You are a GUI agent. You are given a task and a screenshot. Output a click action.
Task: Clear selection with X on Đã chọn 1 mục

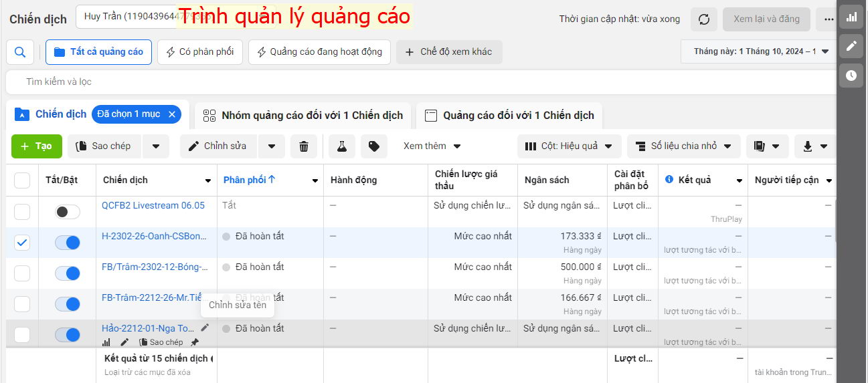click(x=172, y=114)
